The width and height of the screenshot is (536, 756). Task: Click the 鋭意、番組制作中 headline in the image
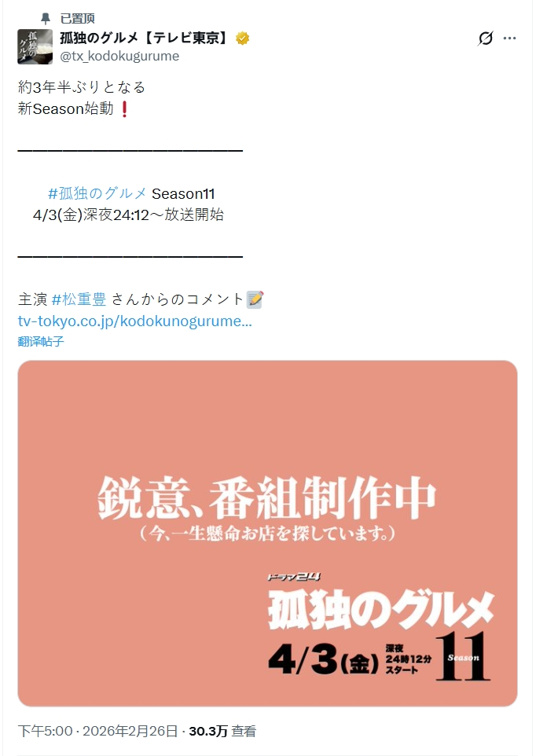[266, 498]
